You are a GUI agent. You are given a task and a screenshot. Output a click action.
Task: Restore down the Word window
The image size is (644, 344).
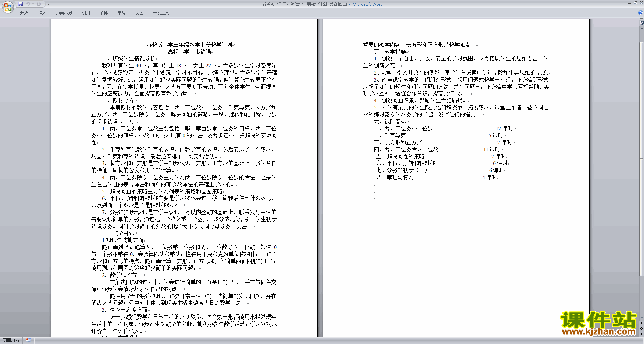(635, 3)
